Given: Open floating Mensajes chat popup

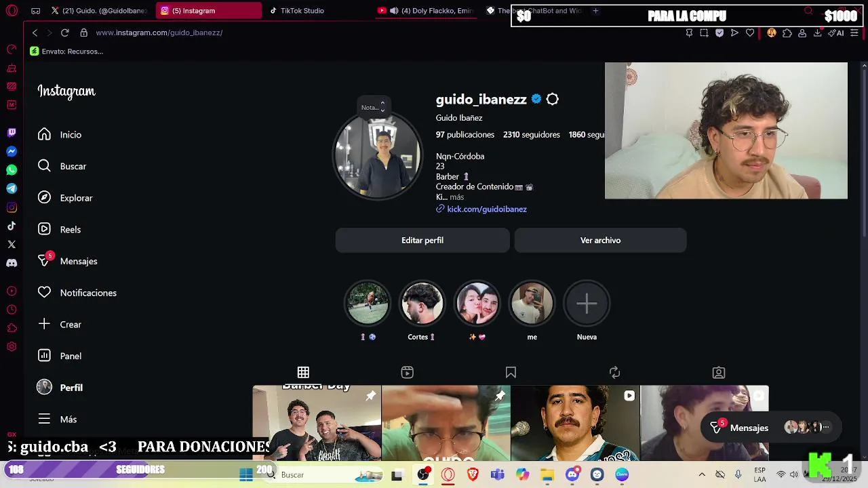Looking at the screenshot, I should [770, 428].
